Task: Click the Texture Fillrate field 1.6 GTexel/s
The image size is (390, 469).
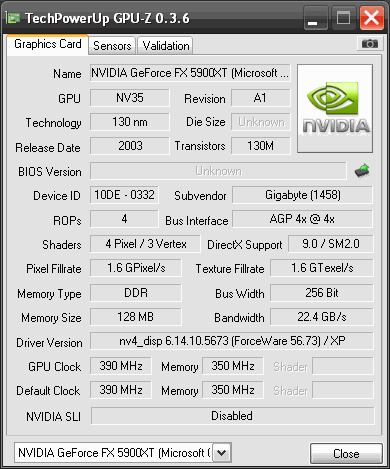Action: (x=322, y=268)
